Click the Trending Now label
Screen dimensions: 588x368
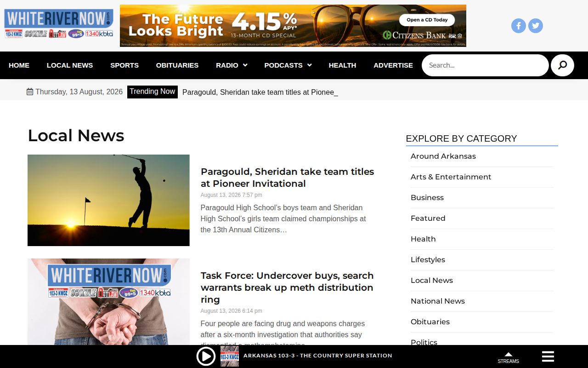pyautogui.click(x=153, y=92)
